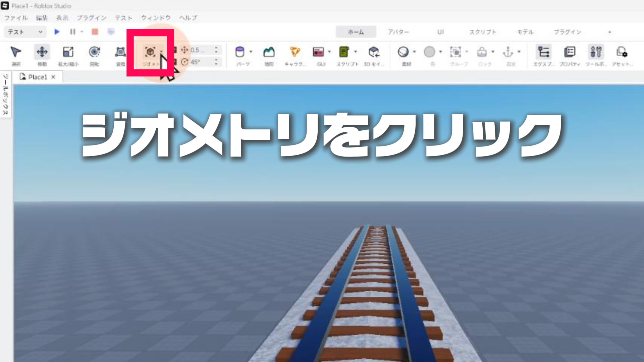Pick the 回転 (Rotate) tool

94,52
